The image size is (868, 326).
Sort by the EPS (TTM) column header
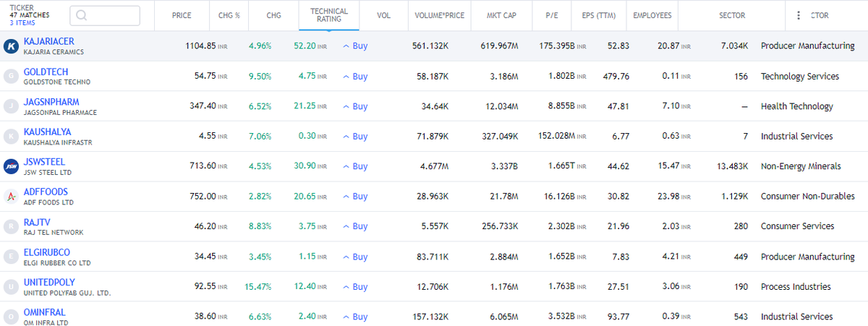(599, 15)
